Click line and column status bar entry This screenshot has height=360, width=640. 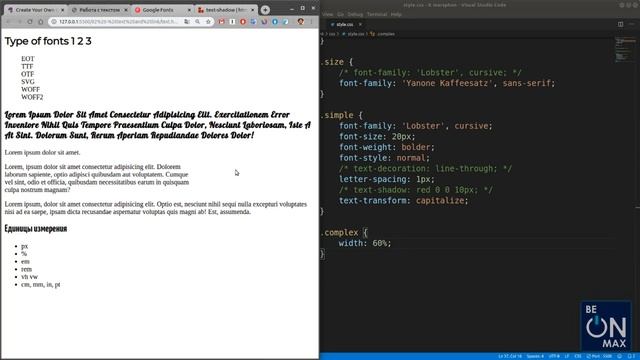point(510,356)
